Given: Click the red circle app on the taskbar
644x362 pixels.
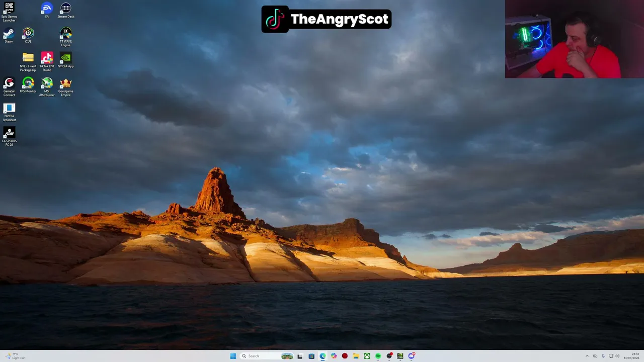Looking at the screenshot, I should point(345,356).
